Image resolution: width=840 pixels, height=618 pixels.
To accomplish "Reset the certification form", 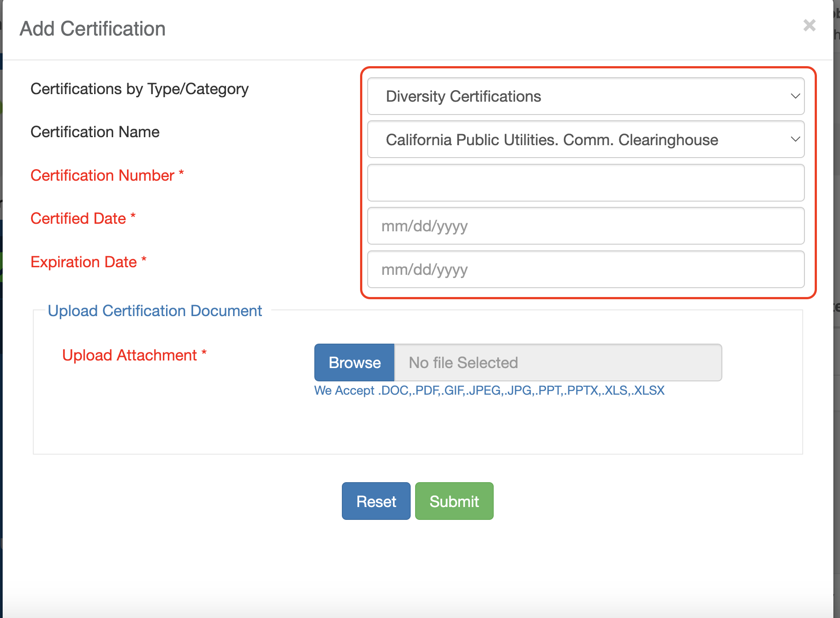I will 376,501.
